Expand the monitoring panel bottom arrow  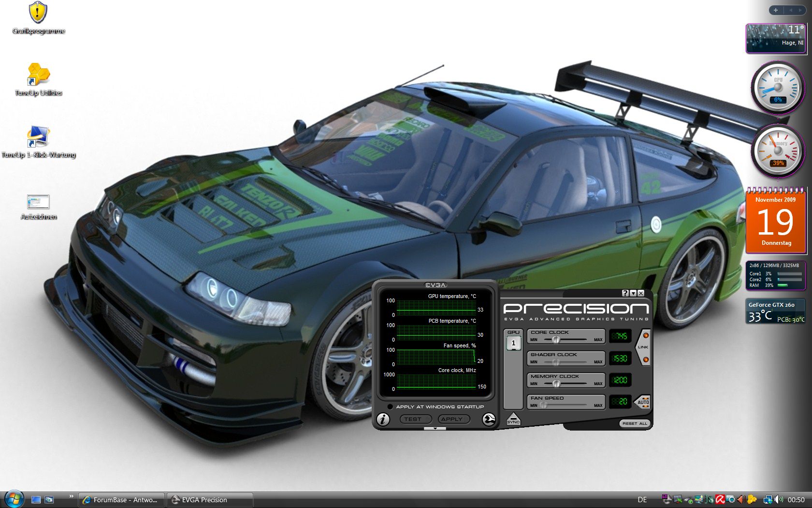[x=435, y=428]
